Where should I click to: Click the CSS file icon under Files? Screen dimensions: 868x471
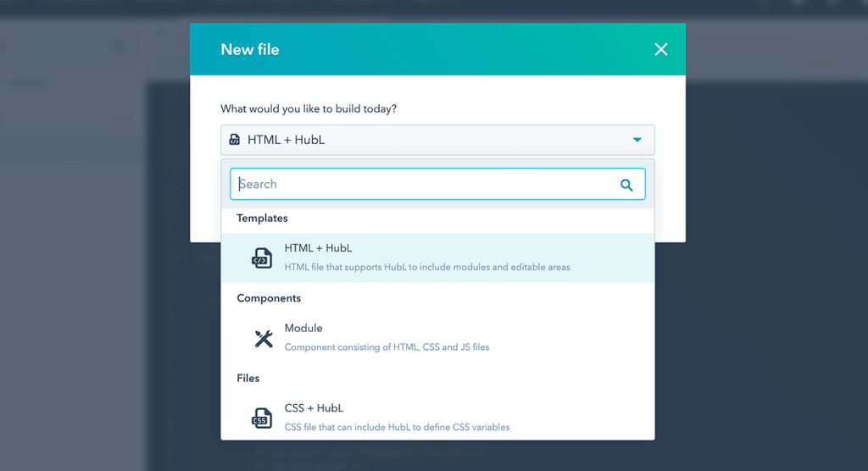click(x=262, y=418)
